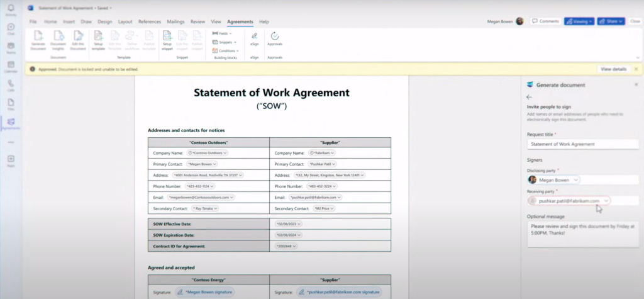Viewport: 644px width, 299px height.
Task: Expand the Snippets dropdown
Action: [225, 42]
